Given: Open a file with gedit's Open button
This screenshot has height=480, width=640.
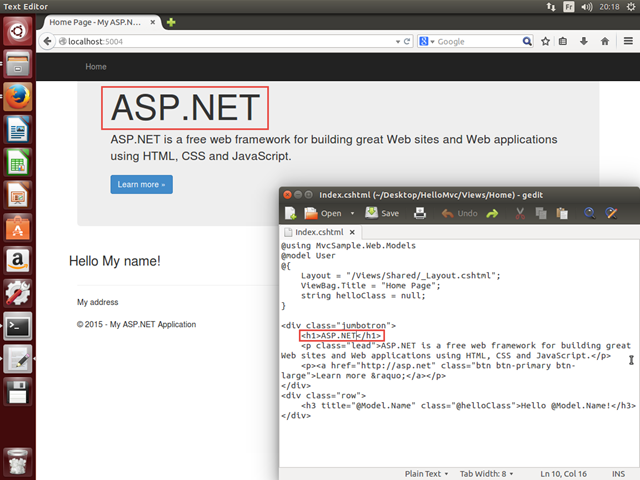Looking at the screenshot, I should click(323, 213).
